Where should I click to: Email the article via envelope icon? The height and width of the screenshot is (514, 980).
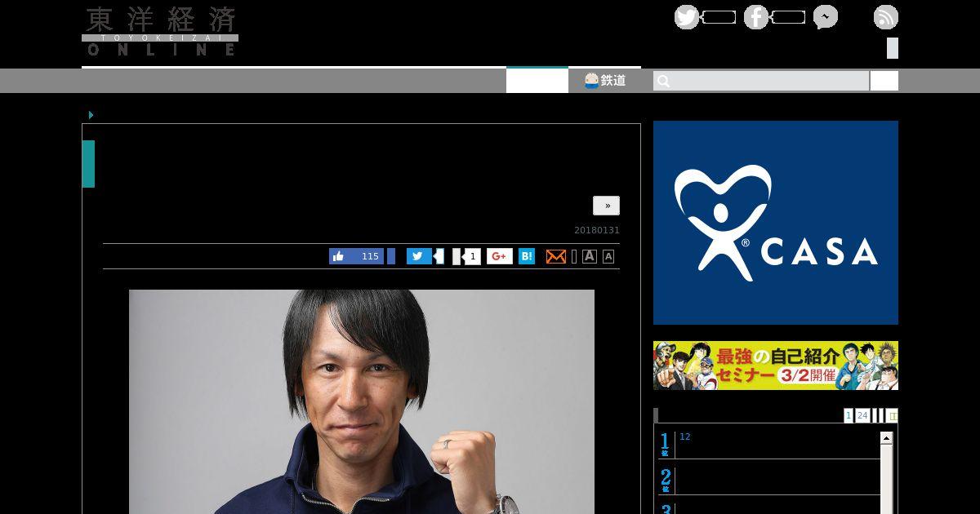555,256
